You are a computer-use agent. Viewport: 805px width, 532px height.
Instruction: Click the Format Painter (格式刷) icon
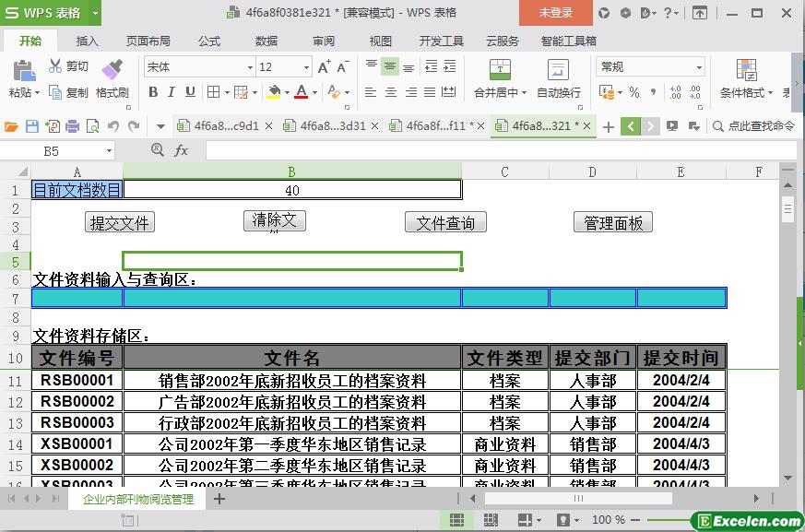click(x=112, y=71)
